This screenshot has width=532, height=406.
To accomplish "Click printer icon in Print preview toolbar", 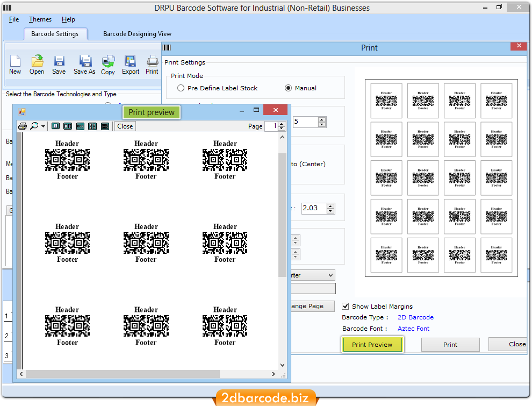I will point(23,126).
